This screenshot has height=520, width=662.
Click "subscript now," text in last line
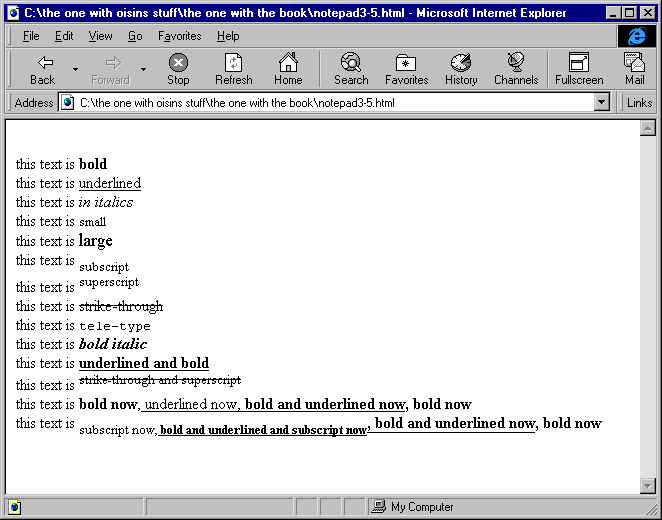[118, 430]
